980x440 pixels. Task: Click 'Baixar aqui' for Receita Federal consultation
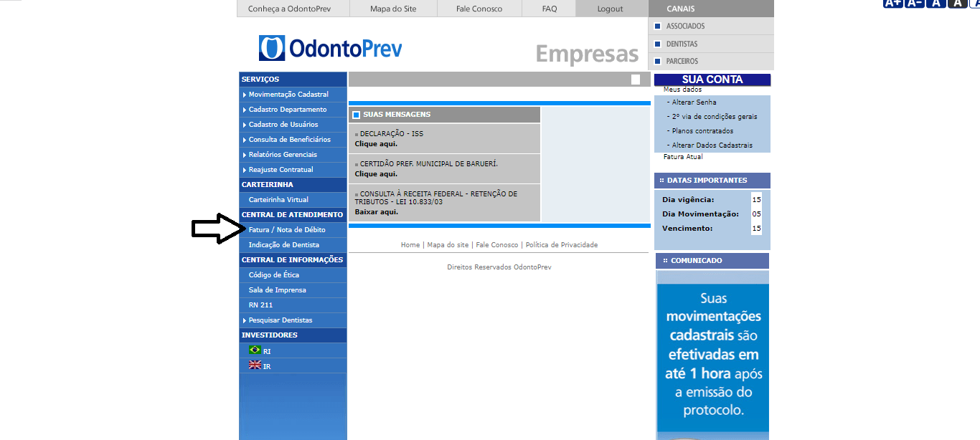pos(376,212)
